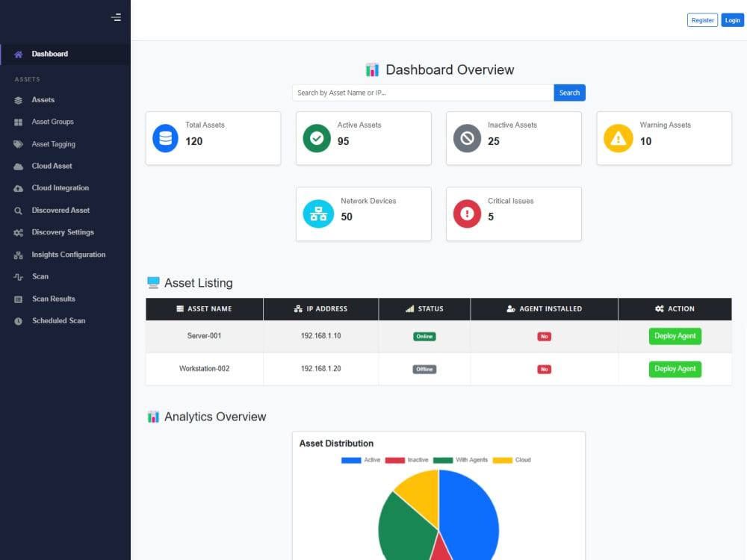Click the chart icon beside Dashboard Overview
This screenshot has height=560, width=747.
[372, 69]
